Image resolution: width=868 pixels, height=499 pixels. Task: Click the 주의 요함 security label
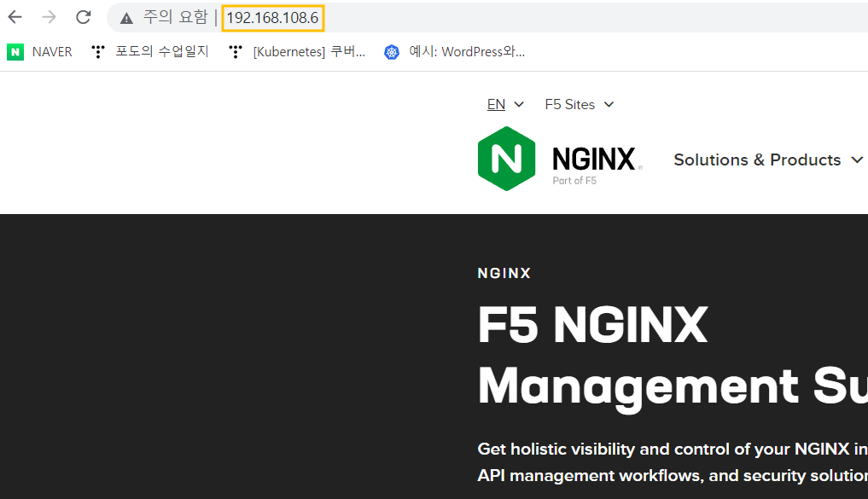click(176, 17)
